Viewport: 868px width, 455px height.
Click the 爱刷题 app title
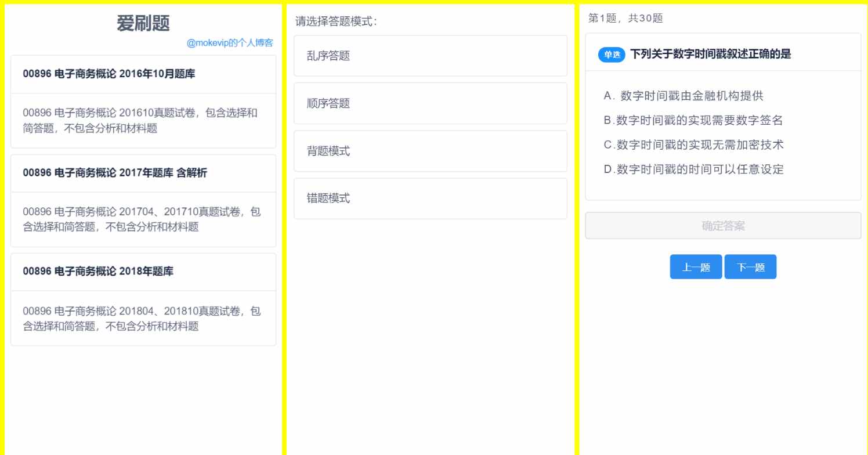coord(143,23)
